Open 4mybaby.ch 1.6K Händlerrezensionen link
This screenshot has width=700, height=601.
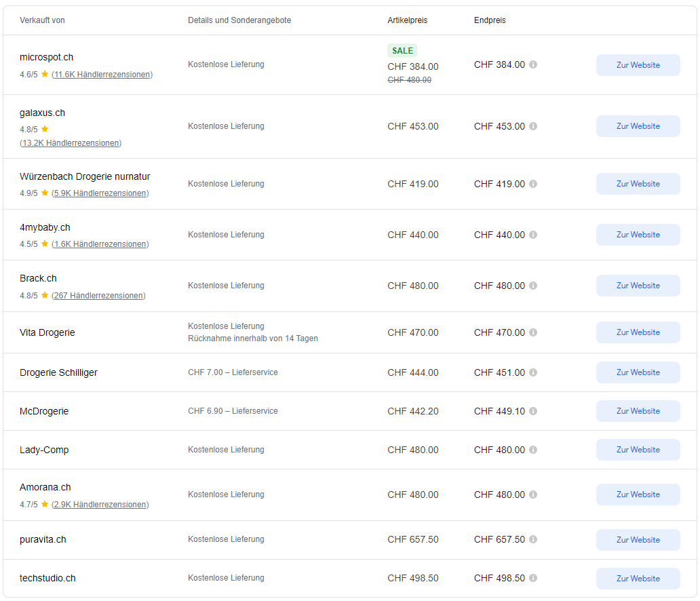click(x=100, y=244)
